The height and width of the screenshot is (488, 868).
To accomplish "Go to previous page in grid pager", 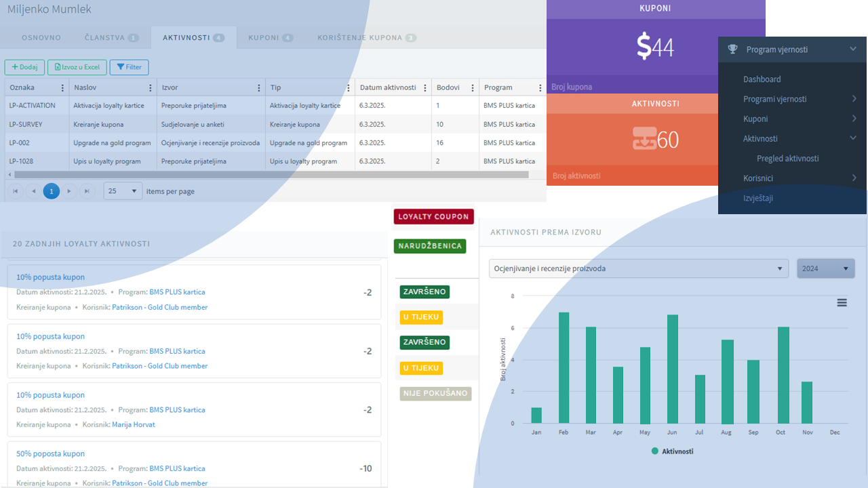I will 33,191.
